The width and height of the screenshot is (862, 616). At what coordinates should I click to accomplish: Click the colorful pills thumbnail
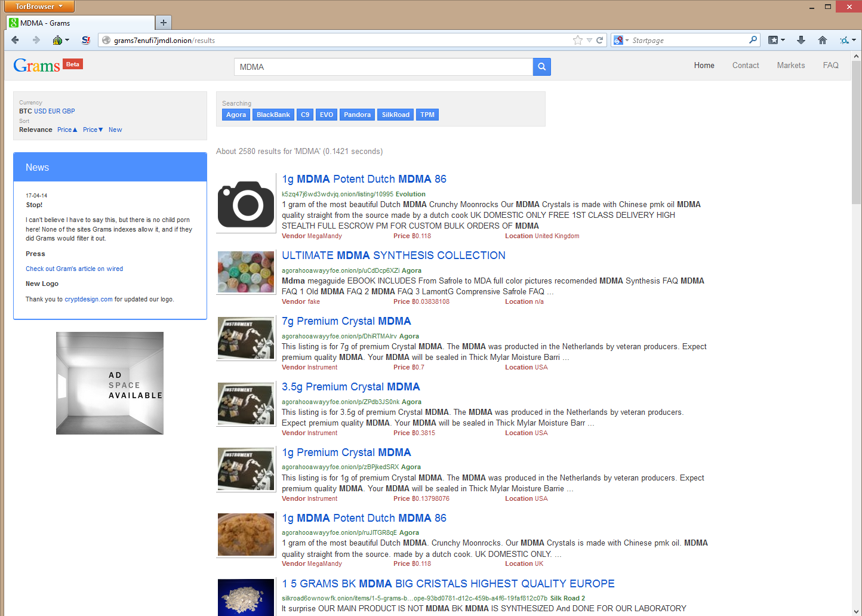pos(246,272)
